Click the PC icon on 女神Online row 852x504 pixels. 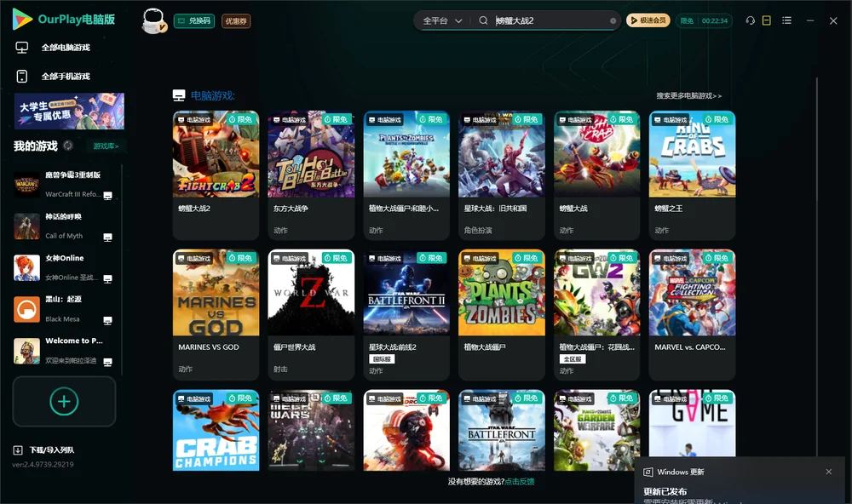click(x=107, y=278)
